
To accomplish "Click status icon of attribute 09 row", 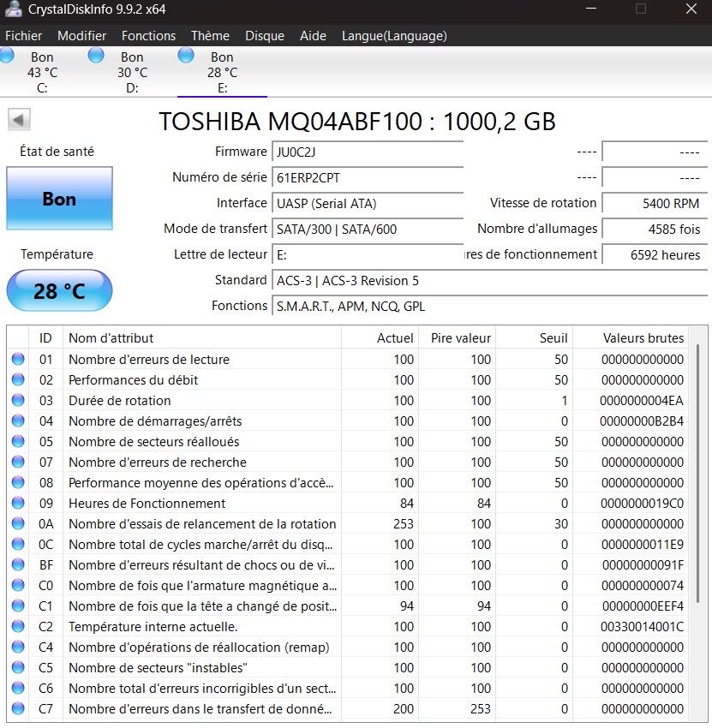I will (18, 503).
